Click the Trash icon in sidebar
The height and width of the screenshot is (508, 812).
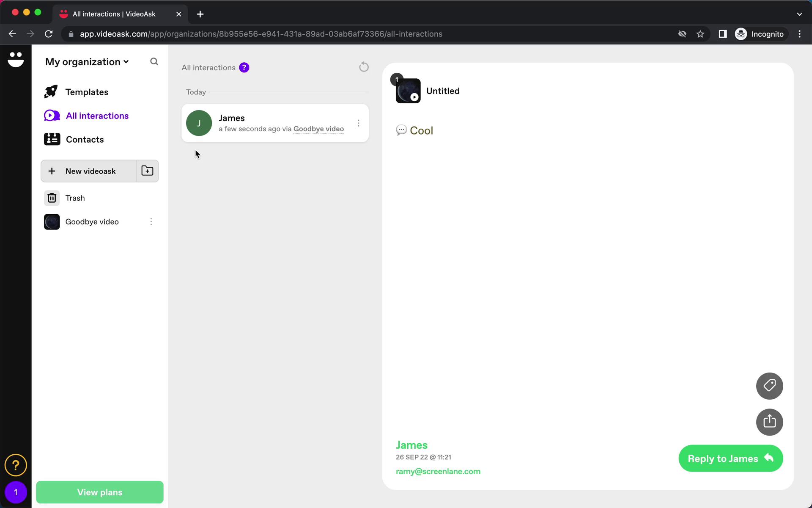coord(52,198)
